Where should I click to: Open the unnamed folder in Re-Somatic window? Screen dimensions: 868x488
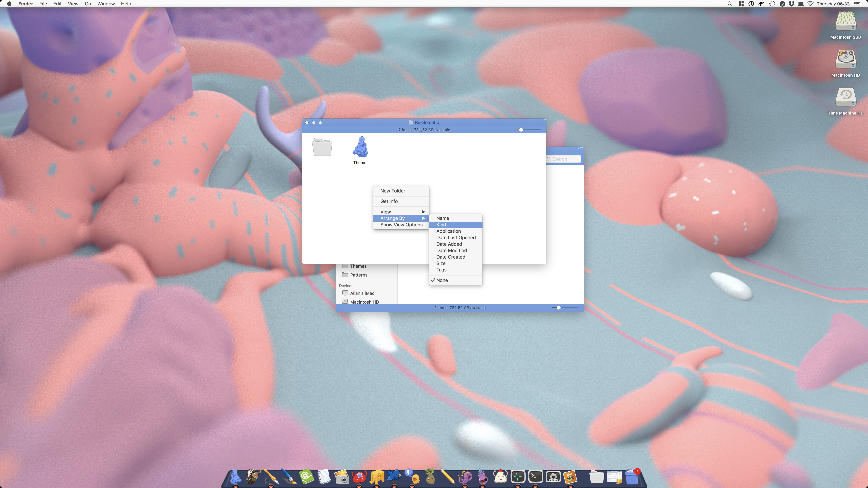click(322, 147)
